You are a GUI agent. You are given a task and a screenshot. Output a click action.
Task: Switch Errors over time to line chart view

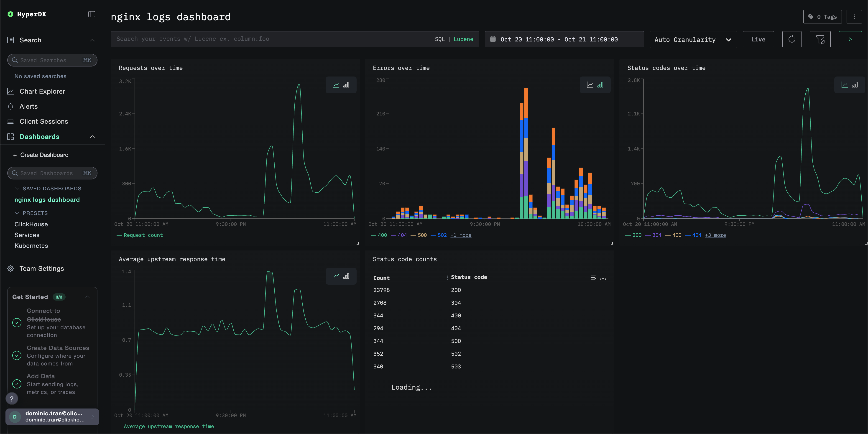[x=591, y=85]
